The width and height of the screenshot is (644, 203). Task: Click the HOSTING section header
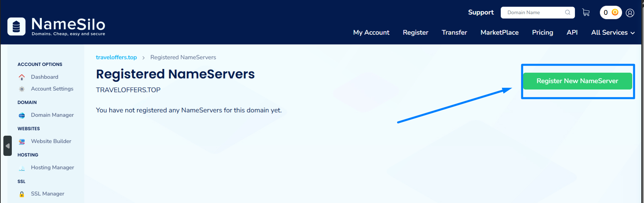tap(28, 155)
